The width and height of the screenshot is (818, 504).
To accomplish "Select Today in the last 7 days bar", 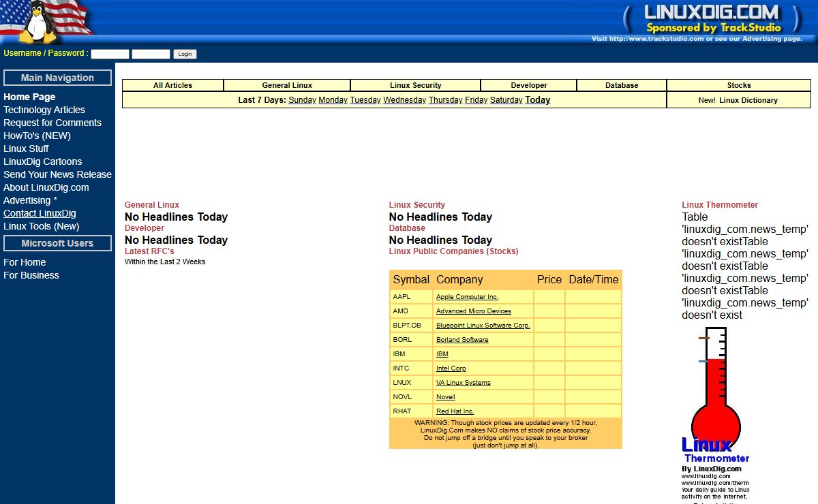I will [538, 100].
